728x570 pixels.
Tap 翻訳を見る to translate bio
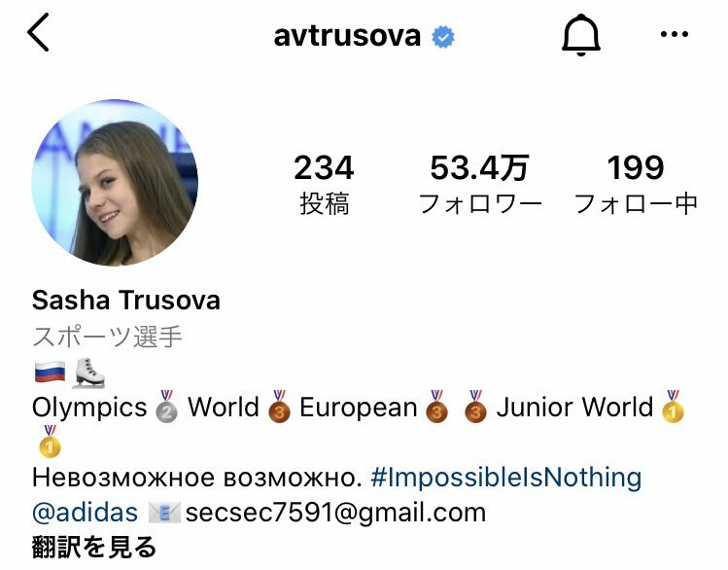(94, 547)
